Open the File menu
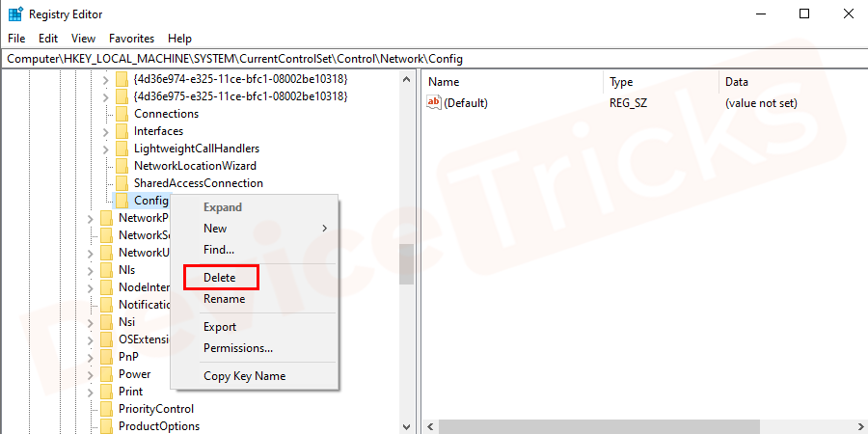The width and height of the screenshot is (868, 434). 16,39
